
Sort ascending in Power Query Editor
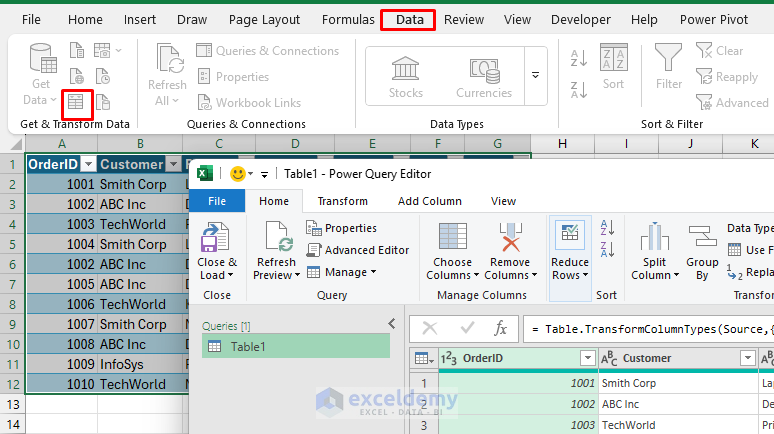607,228
